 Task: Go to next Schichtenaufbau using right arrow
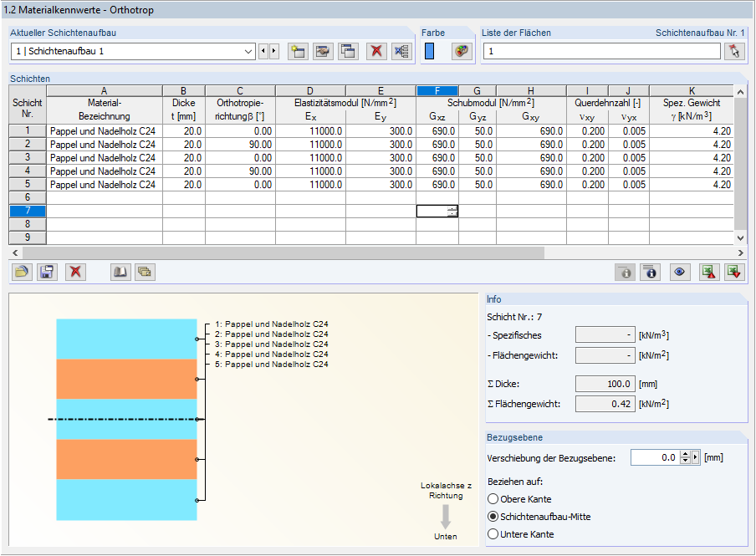(x=274, y=51)
